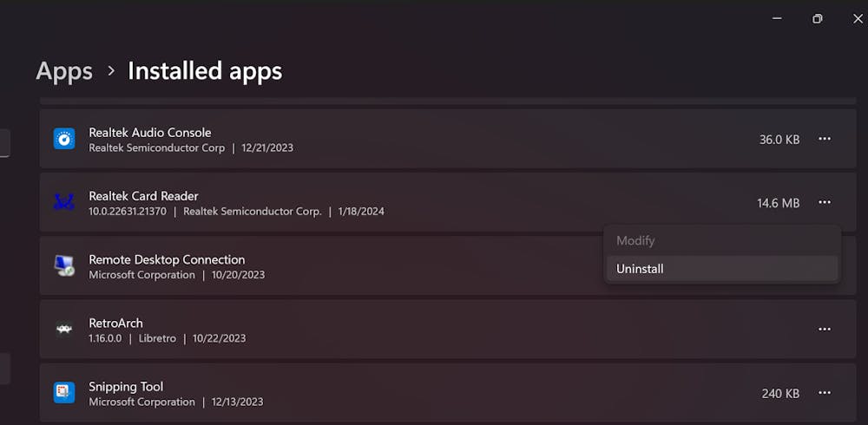
Task: Select the Realtek Audio Console entry name
Action: click(149, 133)
